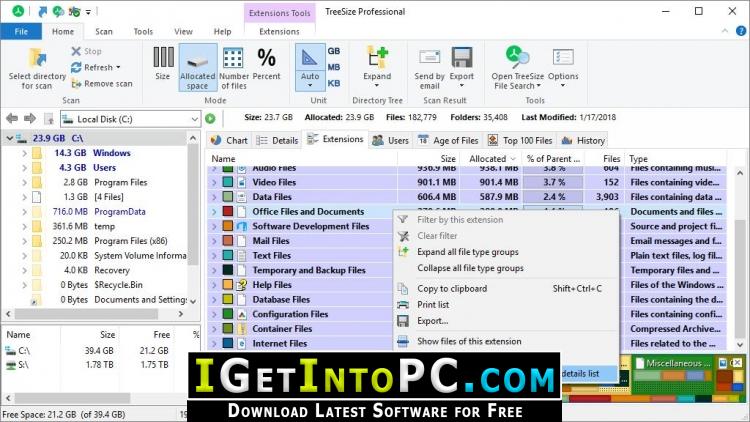
Task: Sort by % of Parent column
Action: pyautogui.click(x=553, y=158)
